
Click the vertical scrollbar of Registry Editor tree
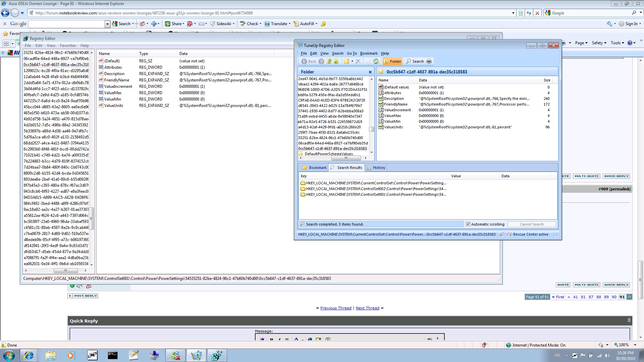click(91, 219)
